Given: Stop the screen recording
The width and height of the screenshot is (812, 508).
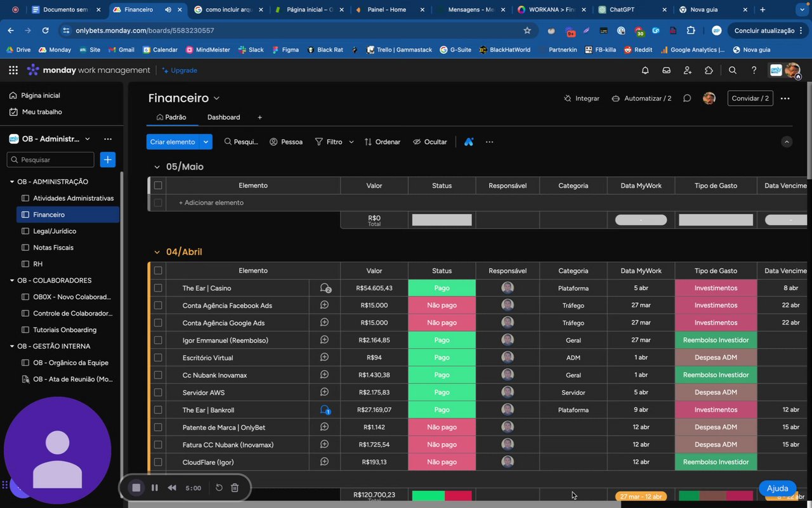Looking at the screenshot, I should coord(136,488).
